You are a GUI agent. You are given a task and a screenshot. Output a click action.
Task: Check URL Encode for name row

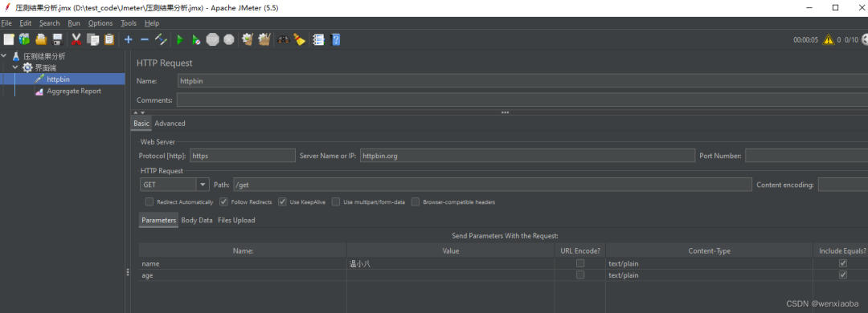click(580, 263)
